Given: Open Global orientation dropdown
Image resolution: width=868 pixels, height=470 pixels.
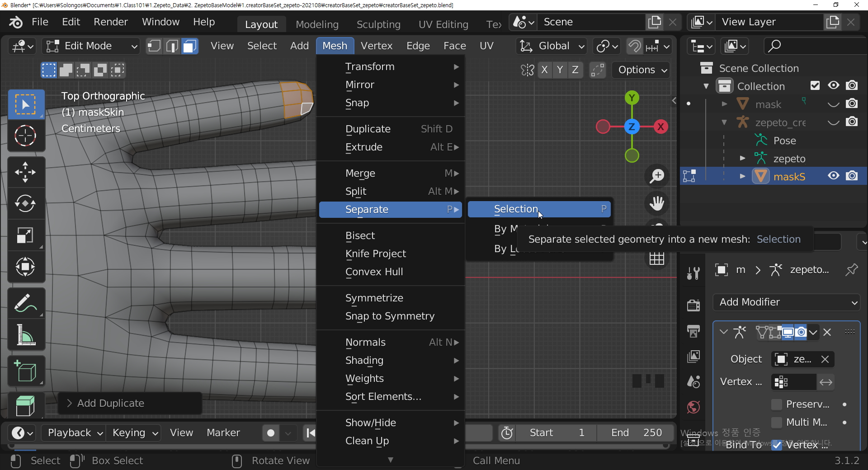Looking at the screenshot, I should [x=552, y=46].
